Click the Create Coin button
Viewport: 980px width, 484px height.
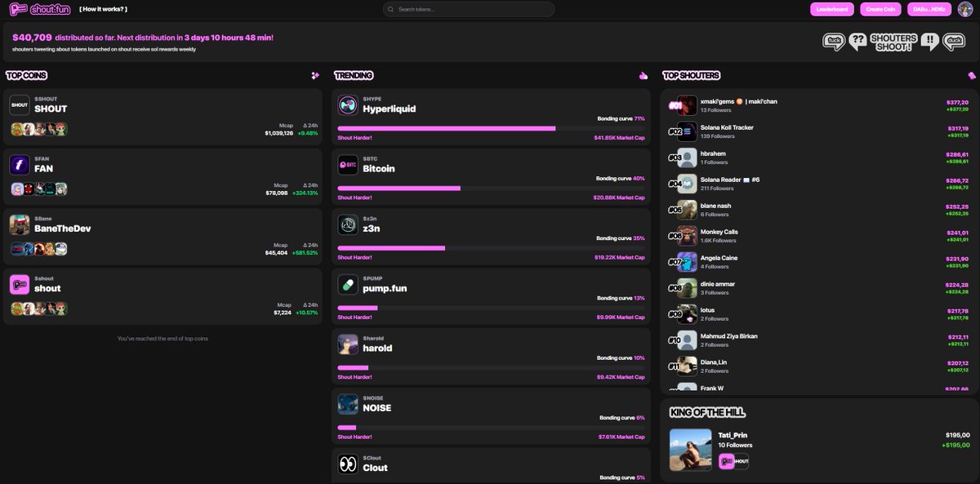pyautogui.click(x=880, y=9)
